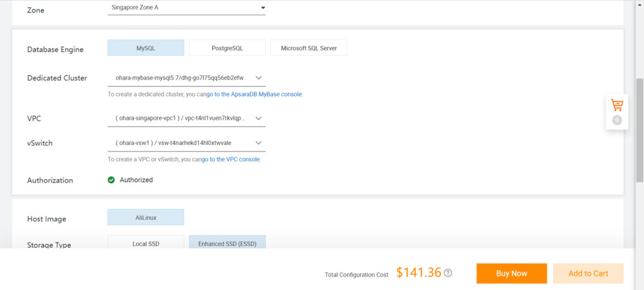Click the total price $141.36
644x290 pixels.
419,273
